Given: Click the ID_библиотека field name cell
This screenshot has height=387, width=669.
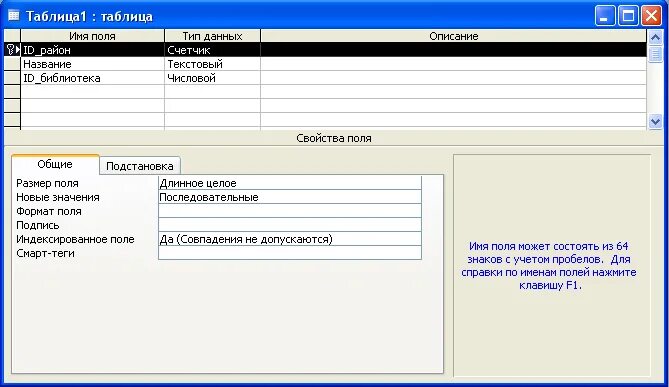Looking at the screenshot, I should (x=93, y=78).
